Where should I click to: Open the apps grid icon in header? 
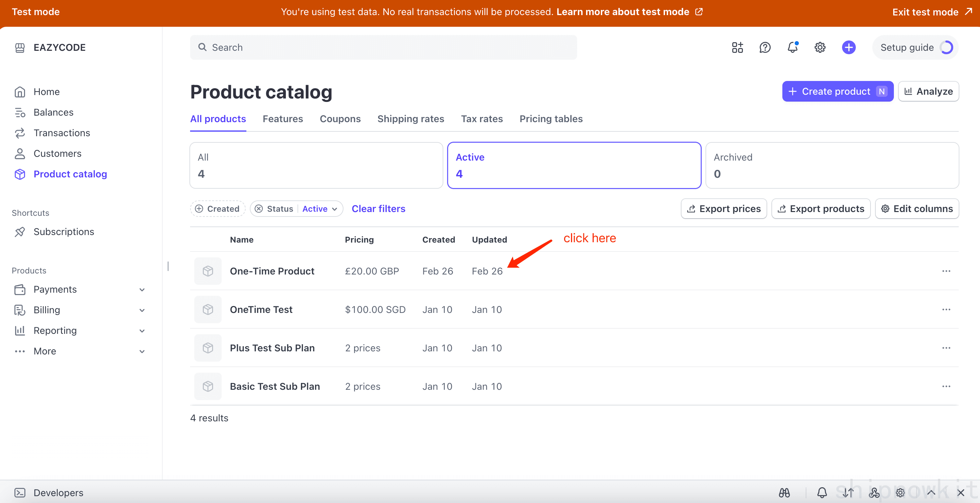tap(737, 47)
